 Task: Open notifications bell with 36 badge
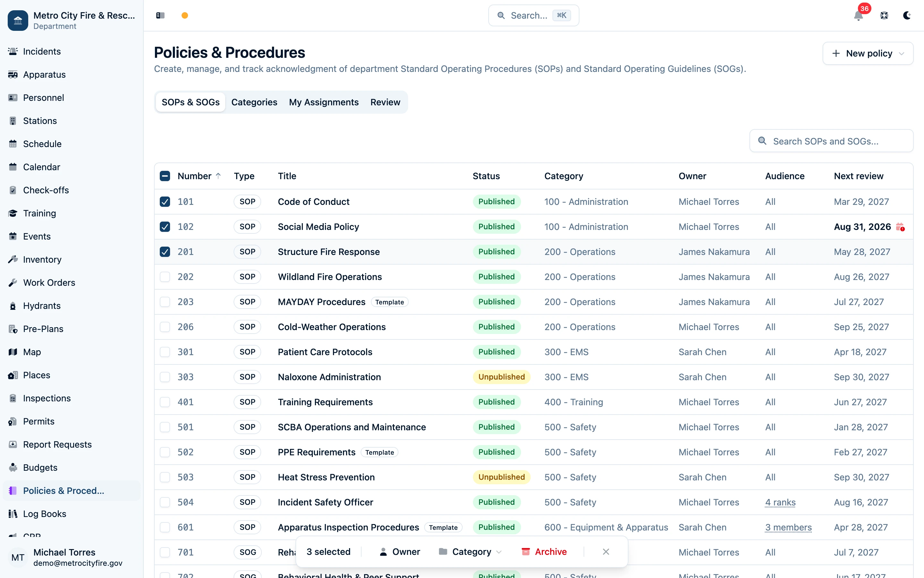click(x=858, y=15)
